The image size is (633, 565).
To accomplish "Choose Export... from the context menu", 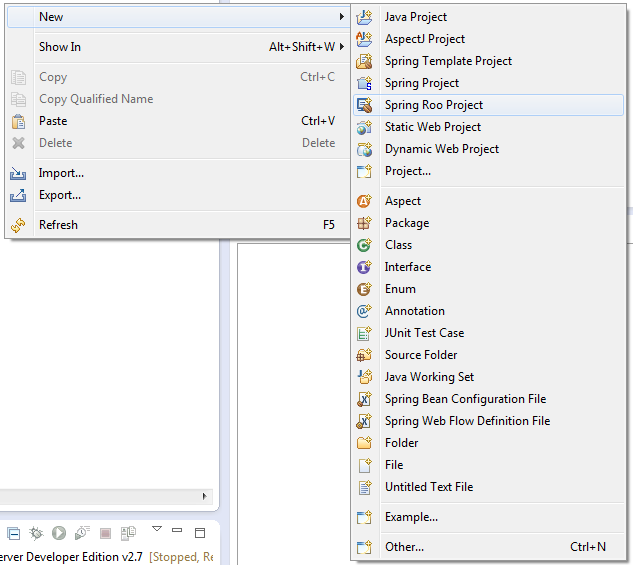I will pyautogui.click(x=178, y=195).
